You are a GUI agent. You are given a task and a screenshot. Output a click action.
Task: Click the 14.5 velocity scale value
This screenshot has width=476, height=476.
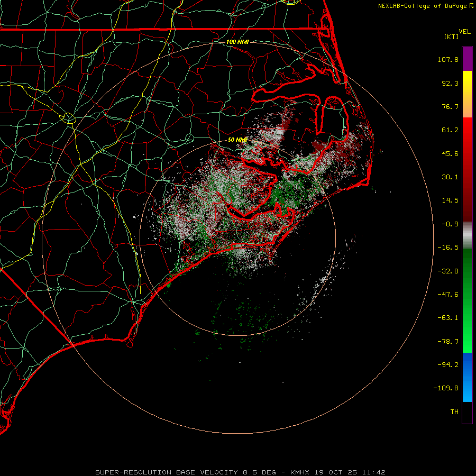point(450,200)
